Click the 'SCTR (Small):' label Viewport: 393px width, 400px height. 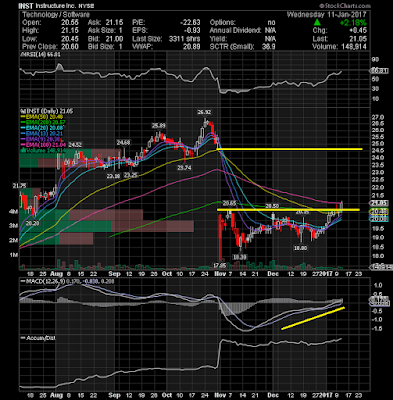click(x=232, y=47)
